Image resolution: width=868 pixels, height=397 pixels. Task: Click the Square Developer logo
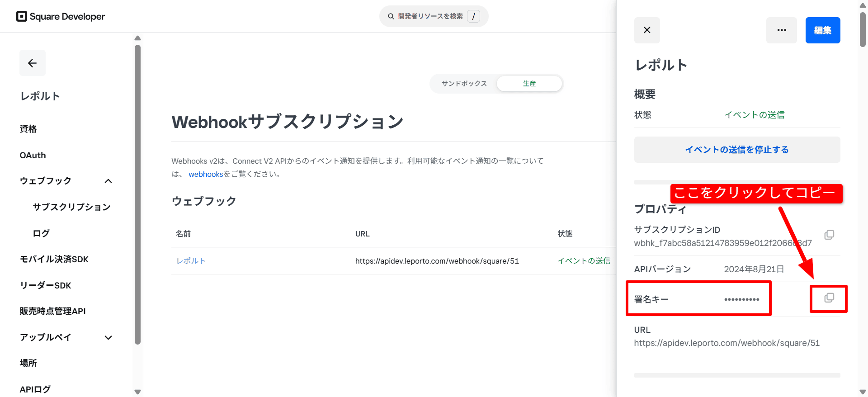pos(61,17)
